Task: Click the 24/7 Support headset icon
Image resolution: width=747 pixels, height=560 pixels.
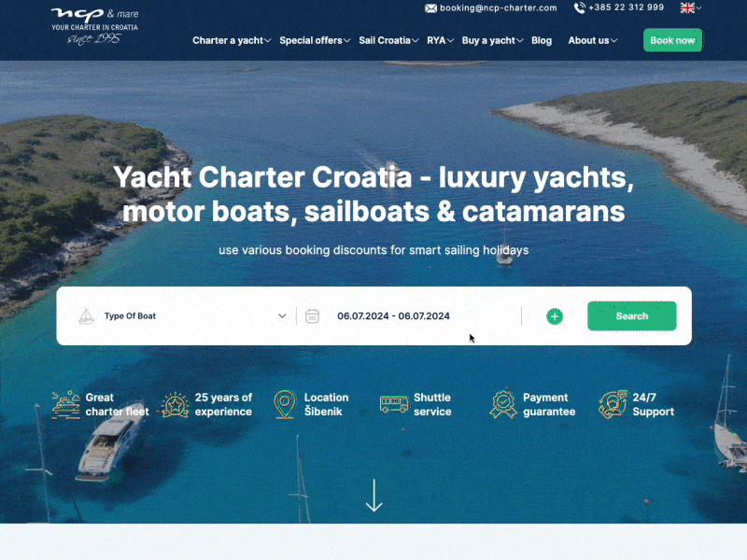Action: click(613, 405)
